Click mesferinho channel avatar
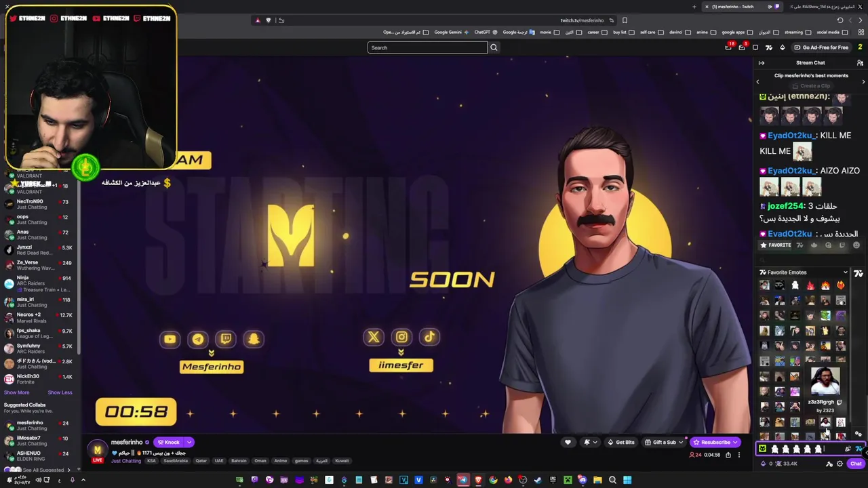The image size is (868, 488). (97, 449)
